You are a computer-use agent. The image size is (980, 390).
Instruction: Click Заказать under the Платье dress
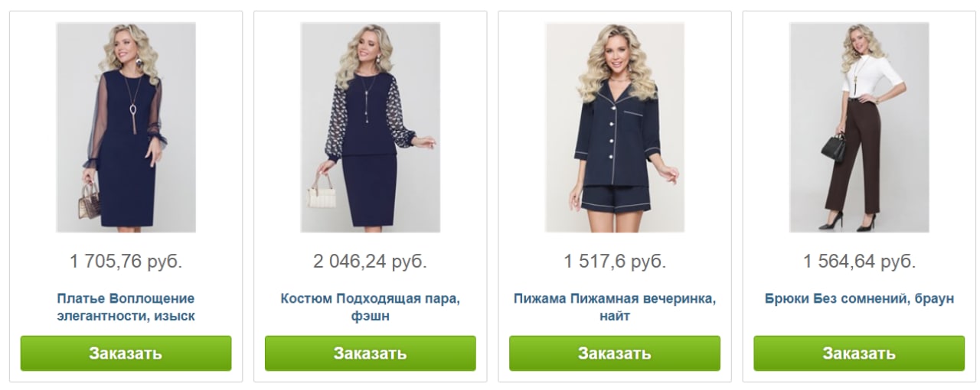(126, 353)
